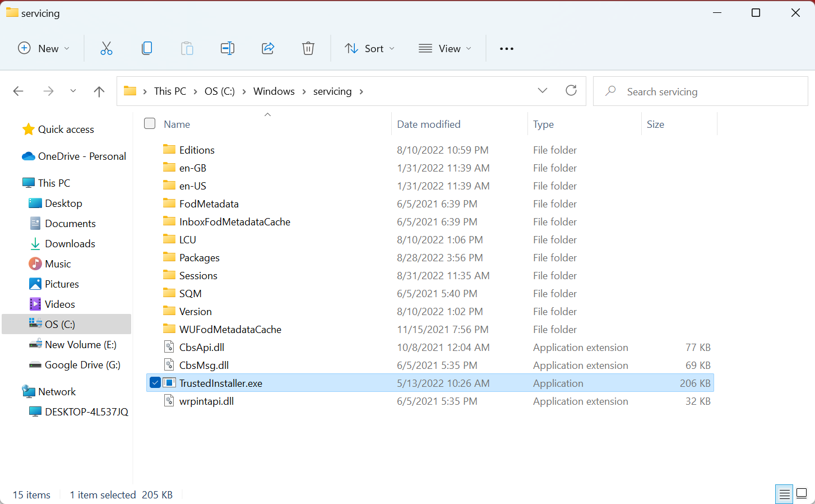The width and height of the screenshot is (815, 504).
Task: Click the Paste clipboard icon
Action: (x=187, y=48)
